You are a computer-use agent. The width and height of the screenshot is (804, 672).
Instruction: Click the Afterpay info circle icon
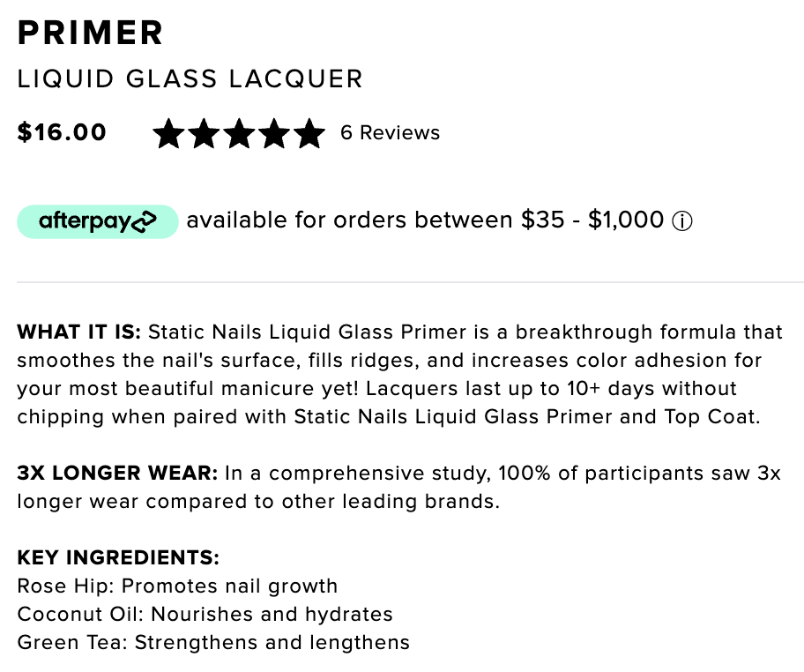(682, 221)
